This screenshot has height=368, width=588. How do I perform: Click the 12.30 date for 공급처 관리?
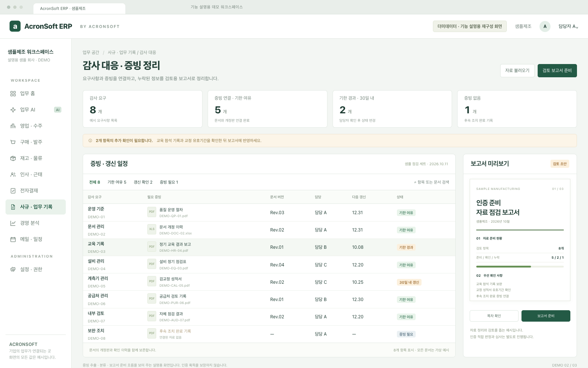[358, 300]
